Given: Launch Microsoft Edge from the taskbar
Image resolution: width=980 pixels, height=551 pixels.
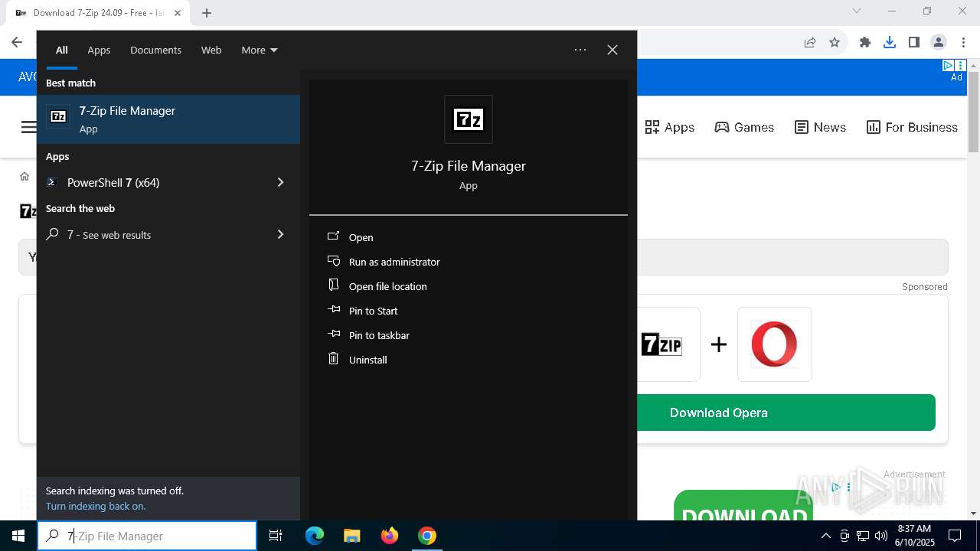Looking at the screenshot, I should 315,536.
